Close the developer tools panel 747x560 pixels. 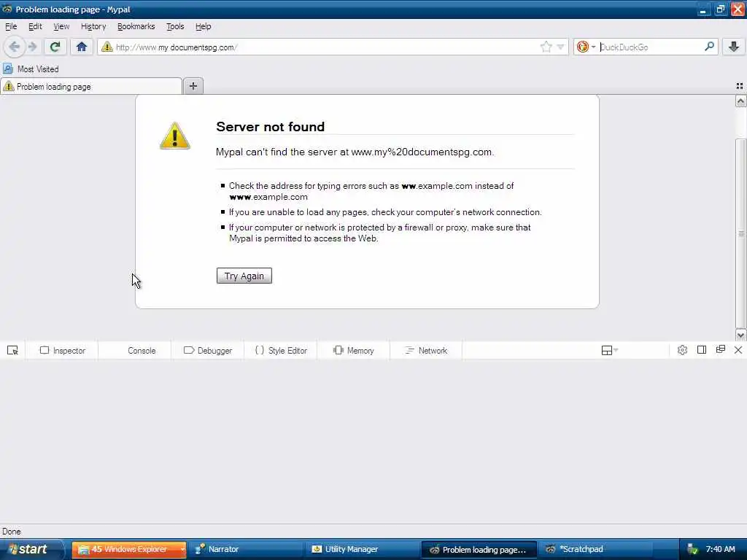(738, 350)
